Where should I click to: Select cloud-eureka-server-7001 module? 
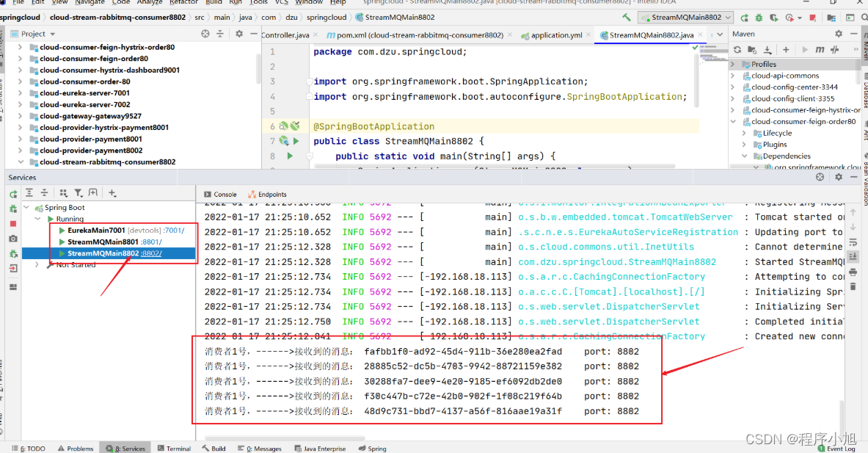coord(84,93)
